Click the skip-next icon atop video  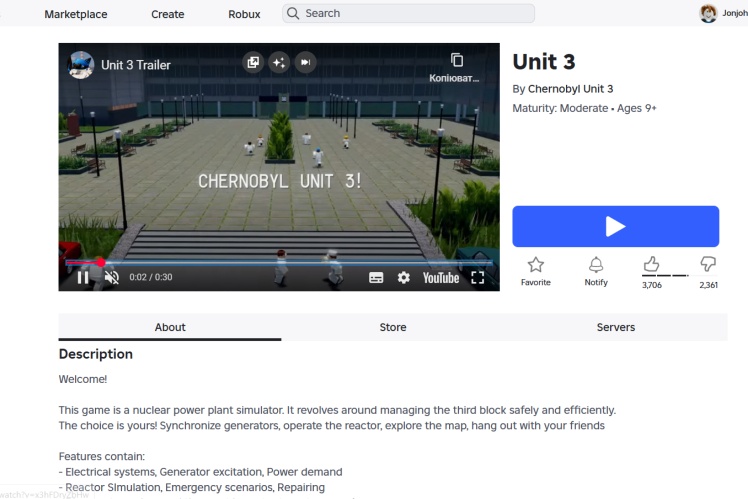(x=306, y=62)
